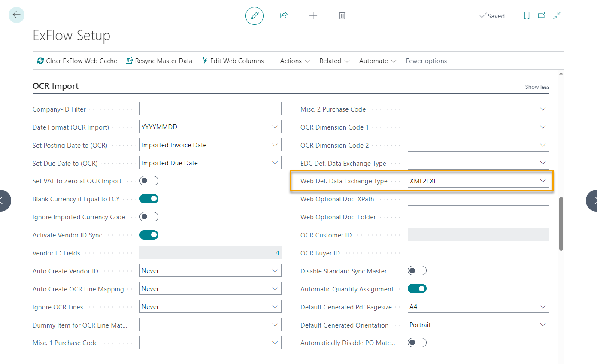Viewport: 597px width, 364px height.
Task: Click the share icon
Action: point(283,16)
